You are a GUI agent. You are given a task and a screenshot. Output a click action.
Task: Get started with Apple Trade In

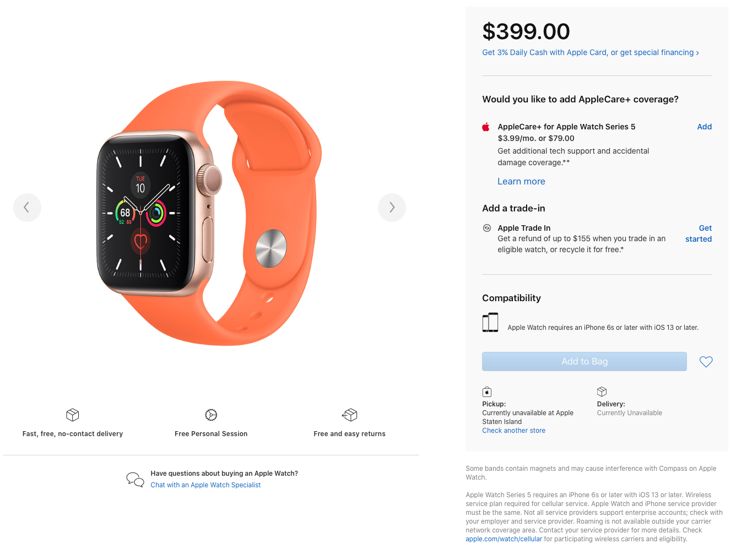(x=699, y=233)
